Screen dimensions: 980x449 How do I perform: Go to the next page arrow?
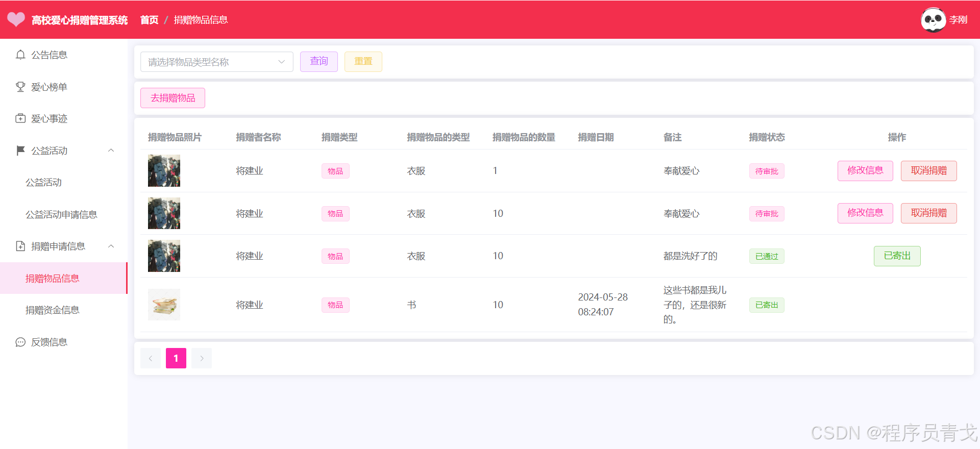point(202,358)
